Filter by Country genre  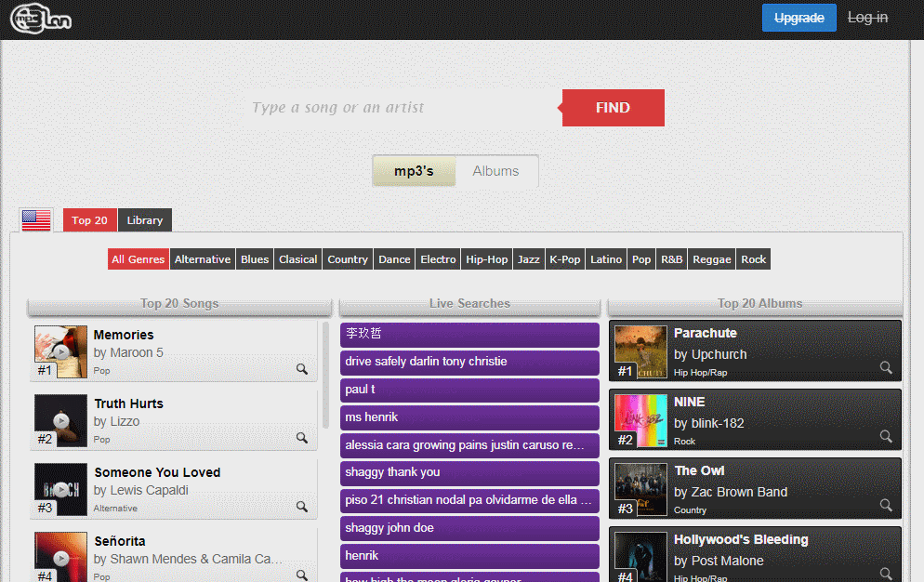pyautogui.click(x=348, y=259)
